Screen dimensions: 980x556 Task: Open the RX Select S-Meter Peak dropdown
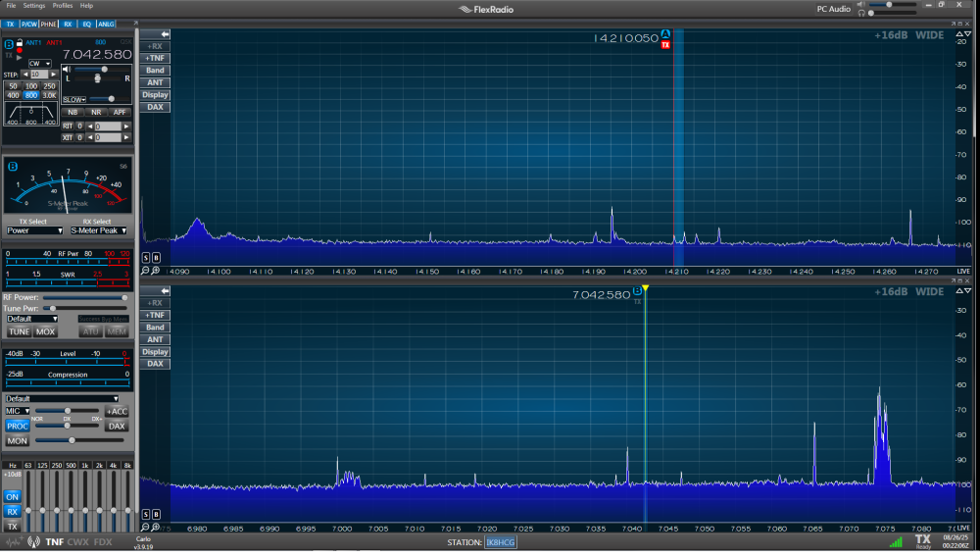tap(99, 230)
